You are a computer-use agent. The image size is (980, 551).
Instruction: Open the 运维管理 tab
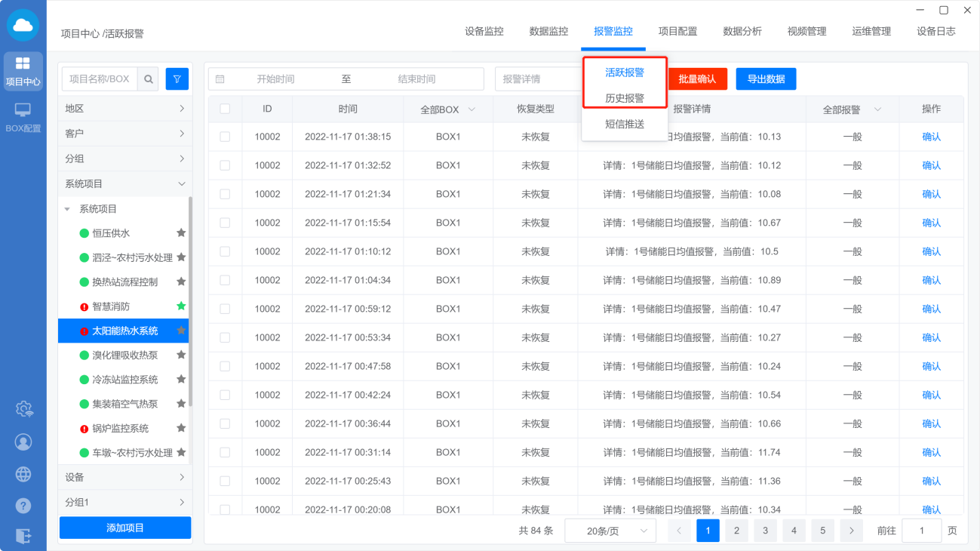click(x=871, y=31)
